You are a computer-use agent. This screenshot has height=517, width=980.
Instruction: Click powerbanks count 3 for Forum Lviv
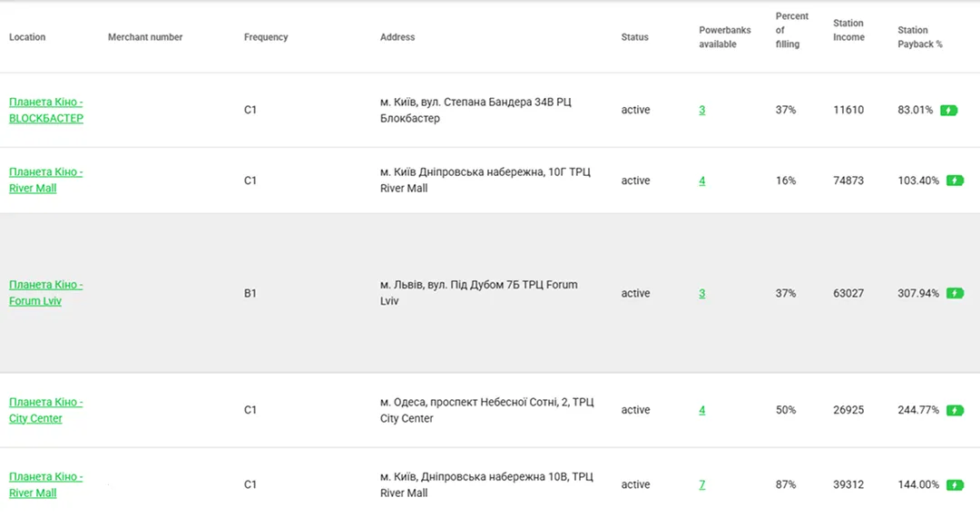click(x=701, y=294)
